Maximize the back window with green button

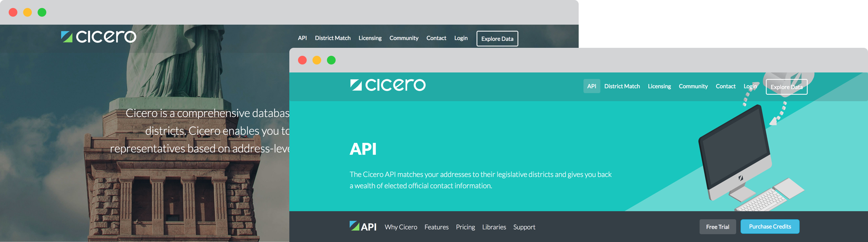42,12
